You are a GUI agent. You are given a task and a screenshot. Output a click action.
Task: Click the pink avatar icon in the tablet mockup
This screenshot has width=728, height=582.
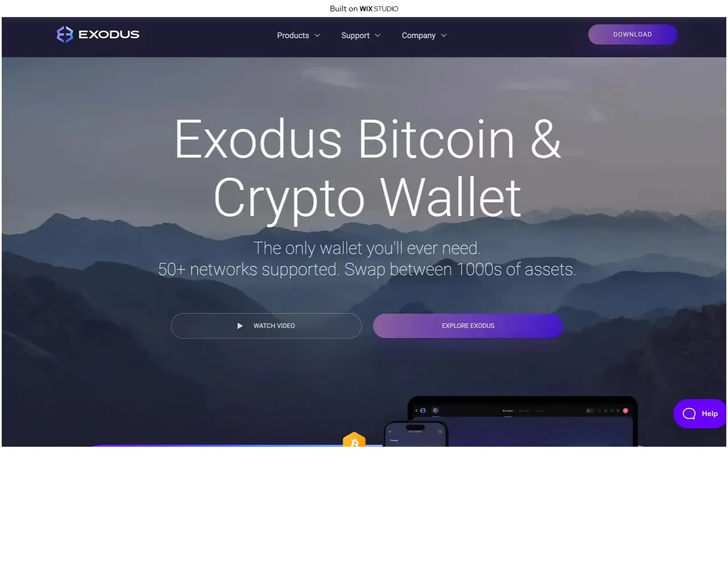click(626, 410)
